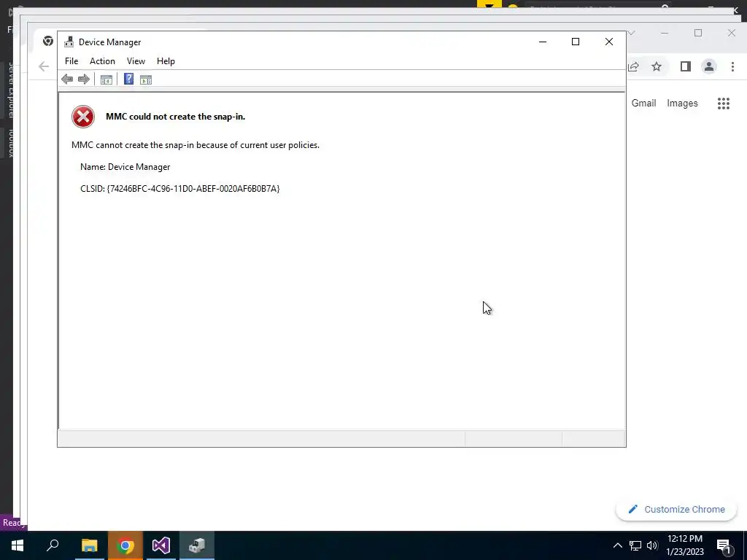
Task: Open the Chrome profile avatar
Action: pos(709,66)
